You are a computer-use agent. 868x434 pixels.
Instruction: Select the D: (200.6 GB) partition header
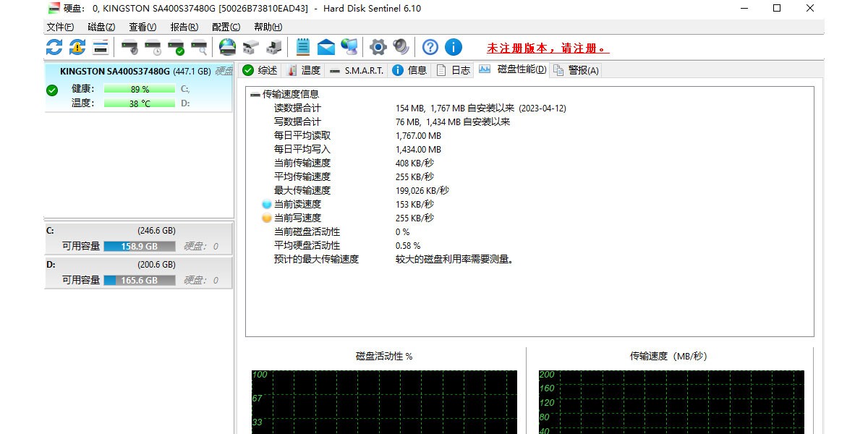[139, 265]
